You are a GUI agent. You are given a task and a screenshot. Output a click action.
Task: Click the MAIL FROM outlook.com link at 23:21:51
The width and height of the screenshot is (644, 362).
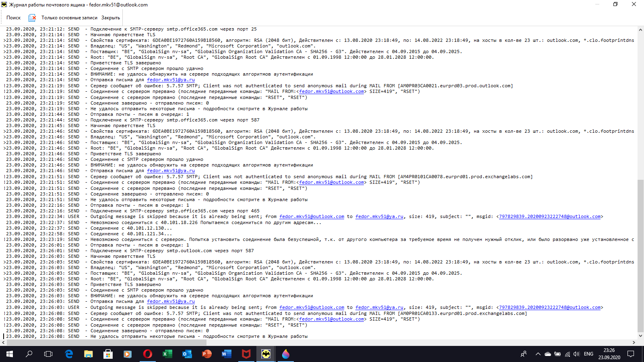(332, 182)
